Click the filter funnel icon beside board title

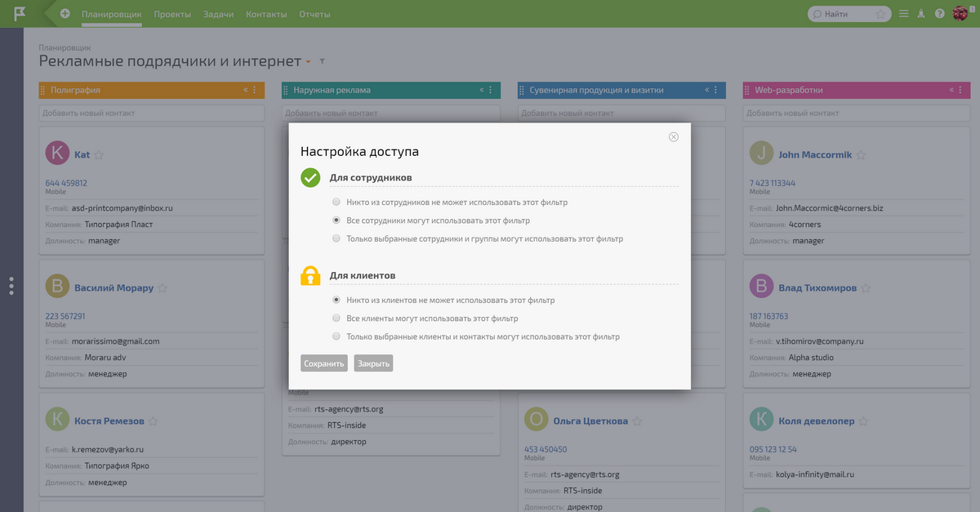[x=322, y=62]
